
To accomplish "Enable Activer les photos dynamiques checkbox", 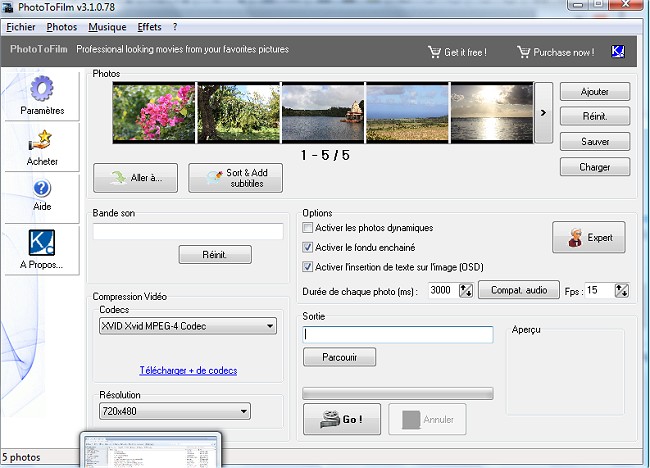I will tap(307, 228).
